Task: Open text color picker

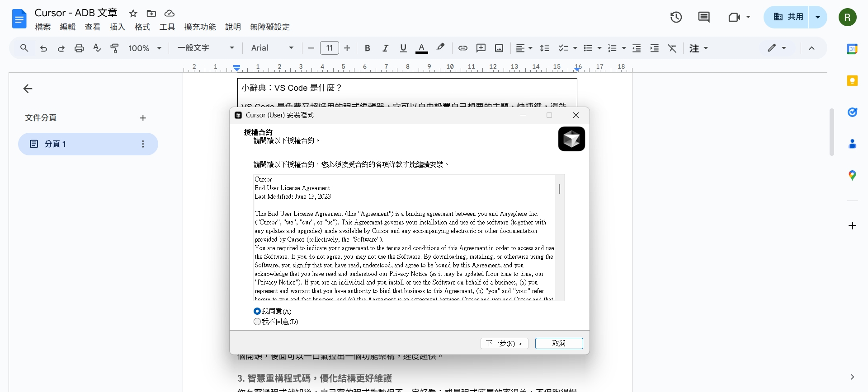Action: (x=421, y=48)
